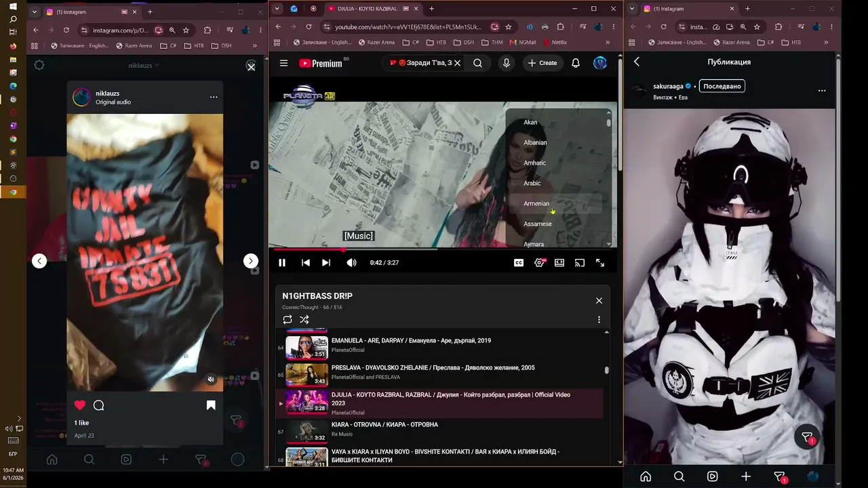Toggle bookmark save on the niklauzs post

tap(211, 405)
